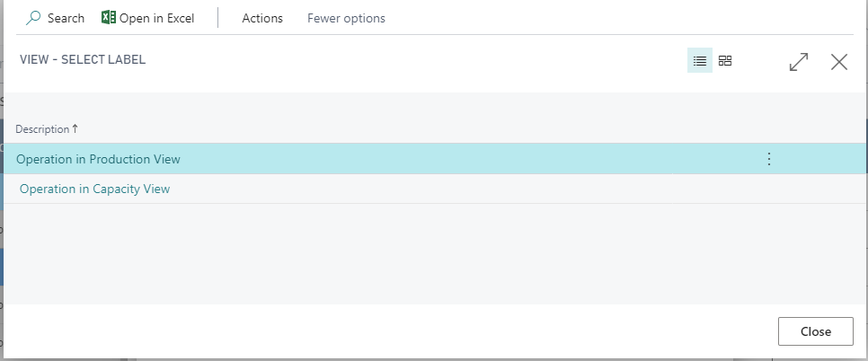This screenshot has width=868, height=361.
Task: Click the Search text label
Action: [x=66, y=18]
